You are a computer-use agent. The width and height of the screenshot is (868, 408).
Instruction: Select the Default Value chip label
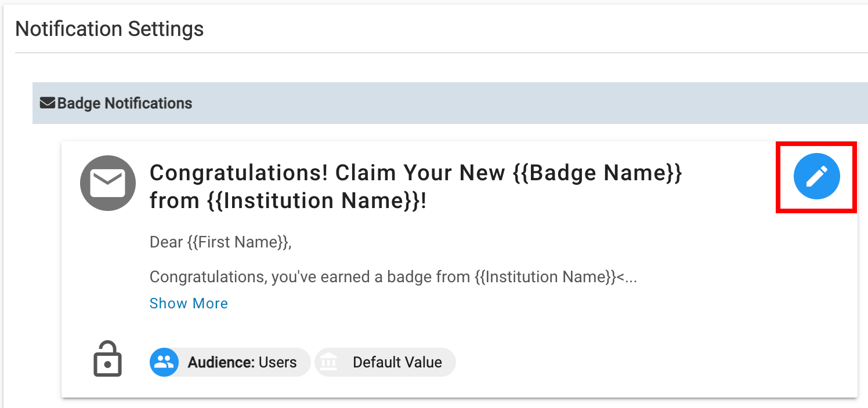[x=397, y=362]
